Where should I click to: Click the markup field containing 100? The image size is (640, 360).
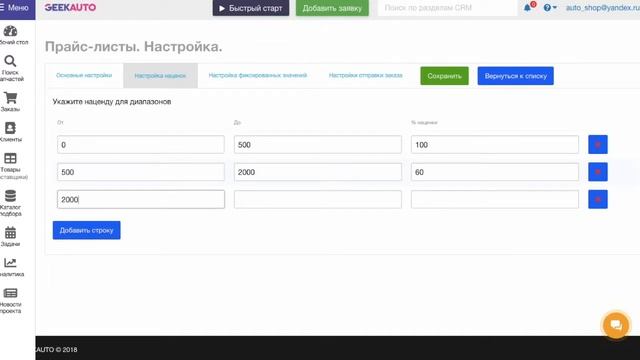[x=495, y=144]
